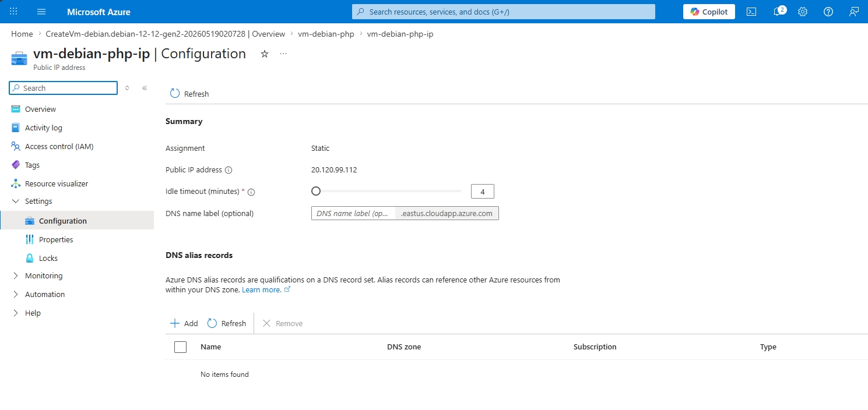The width and height of the screenshot is (868, 410).
Task: Click the global search resources field
Action: [504, 12]
